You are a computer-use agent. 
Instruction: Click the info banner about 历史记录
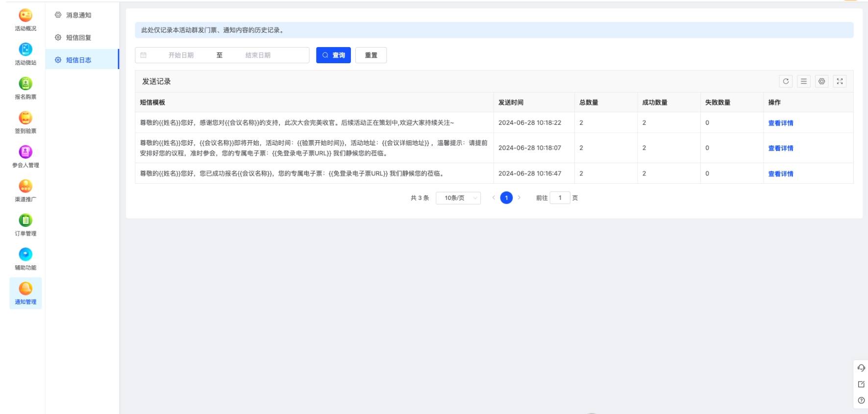[x=494, y=30]
